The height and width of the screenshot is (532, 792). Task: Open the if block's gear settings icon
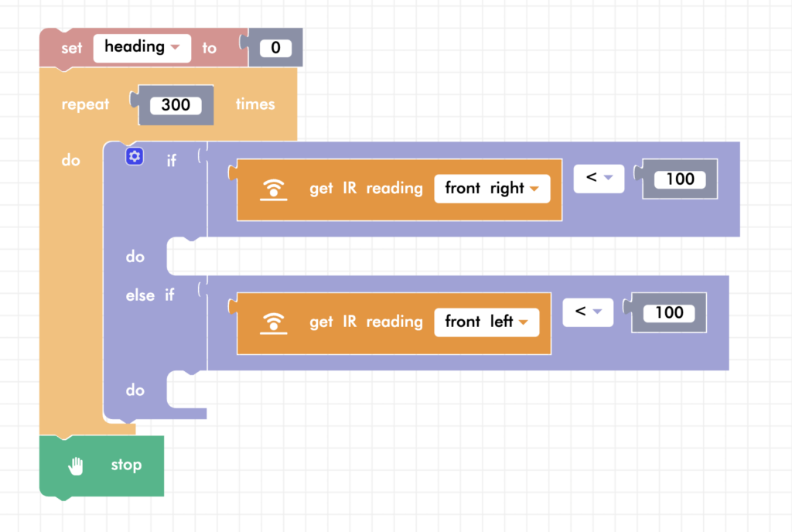[135, 157]
